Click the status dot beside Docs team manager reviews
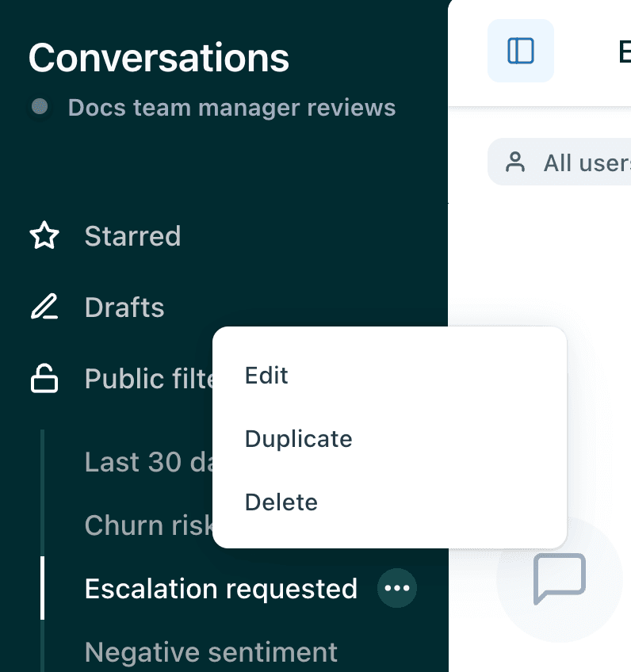 (38, 108)
